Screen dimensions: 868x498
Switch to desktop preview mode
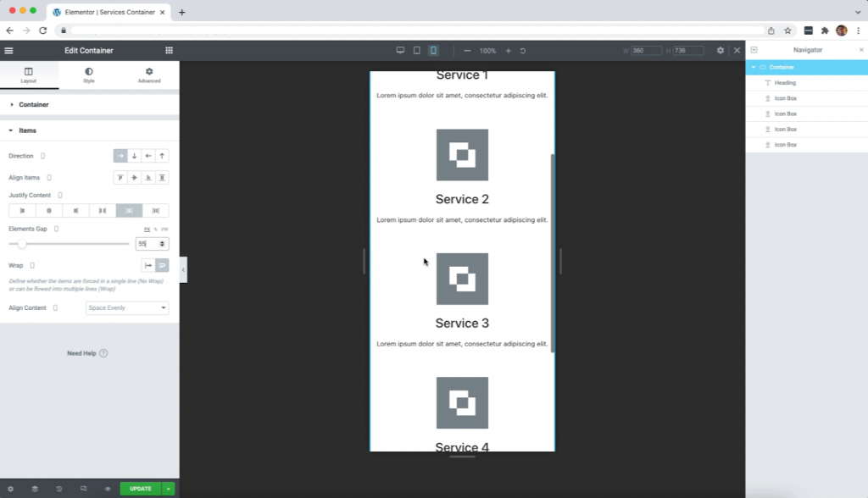(400, 51)
